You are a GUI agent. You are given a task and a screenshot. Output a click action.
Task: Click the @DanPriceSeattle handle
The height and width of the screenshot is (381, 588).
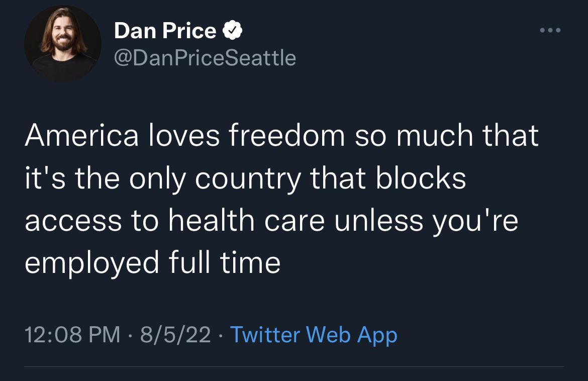coord(205,57)
